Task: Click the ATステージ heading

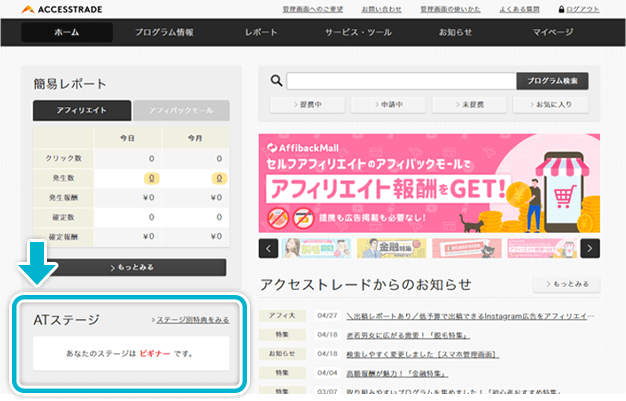Action: pos(66,320)
